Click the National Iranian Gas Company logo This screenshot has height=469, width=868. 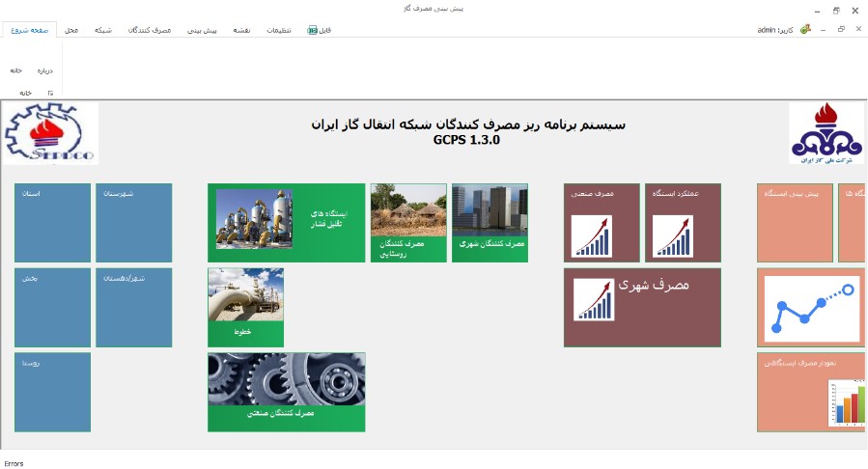[x=826, y=133]
